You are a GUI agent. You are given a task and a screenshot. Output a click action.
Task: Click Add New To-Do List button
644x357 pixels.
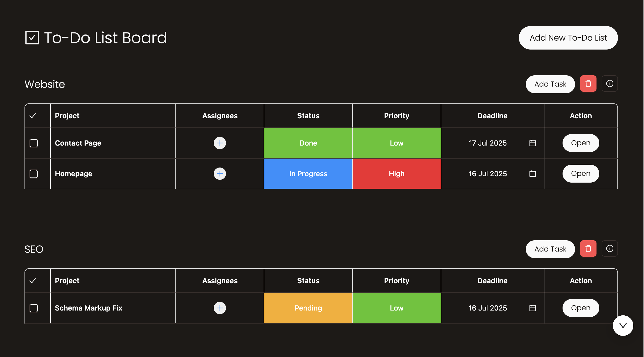568,38
